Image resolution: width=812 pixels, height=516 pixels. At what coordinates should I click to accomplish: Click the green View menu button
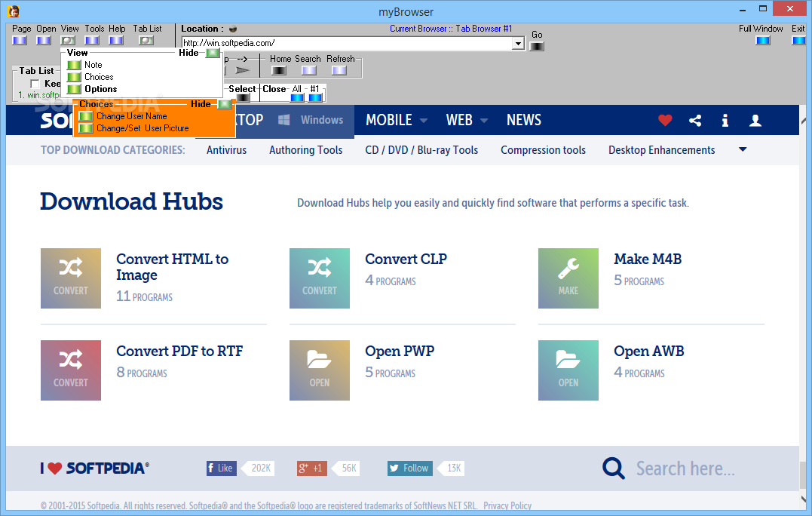pos(68,41)
